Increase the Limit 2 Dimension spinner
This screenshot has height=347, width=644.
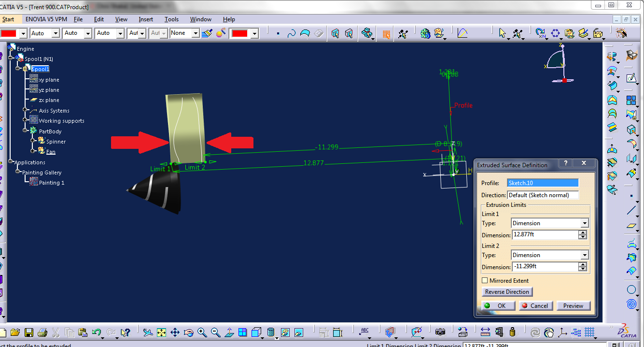pos(583,264)
